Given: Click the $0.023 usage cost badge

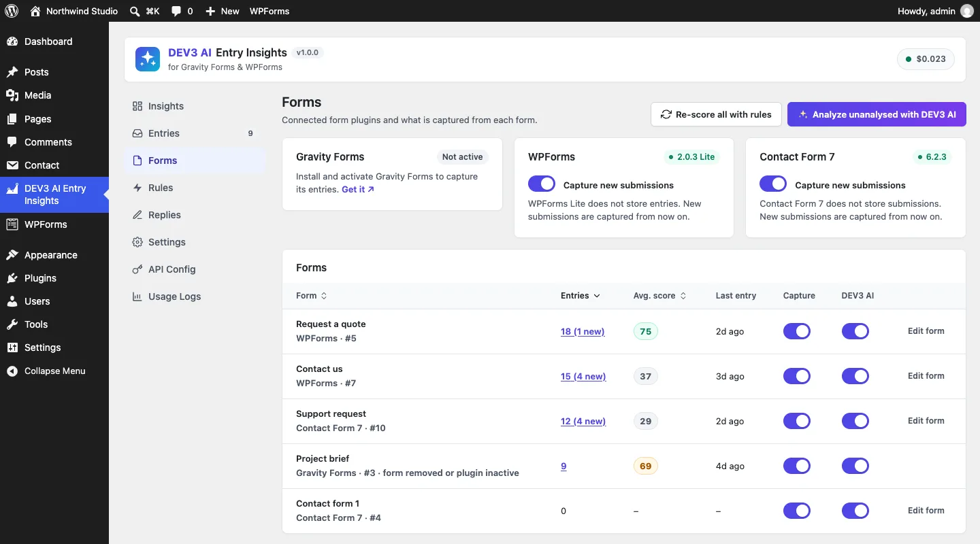Looking at the screenshot, I should (x=926, y=59).
